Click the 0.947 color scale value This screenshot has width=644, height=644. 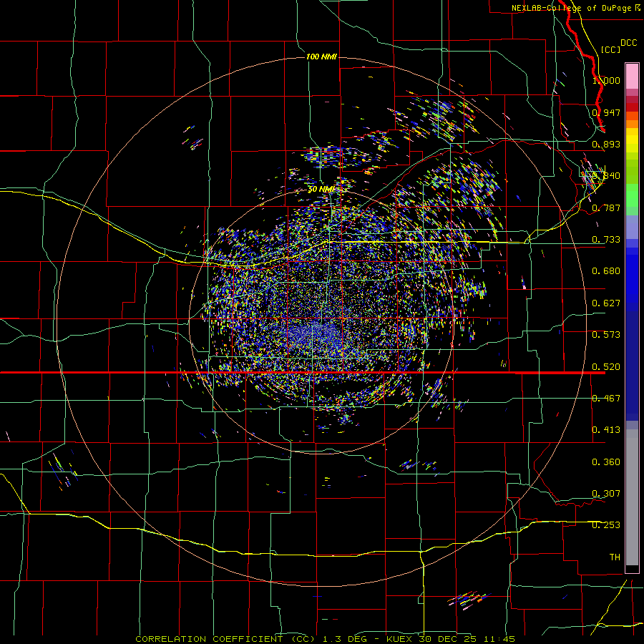tap(606, 112)
